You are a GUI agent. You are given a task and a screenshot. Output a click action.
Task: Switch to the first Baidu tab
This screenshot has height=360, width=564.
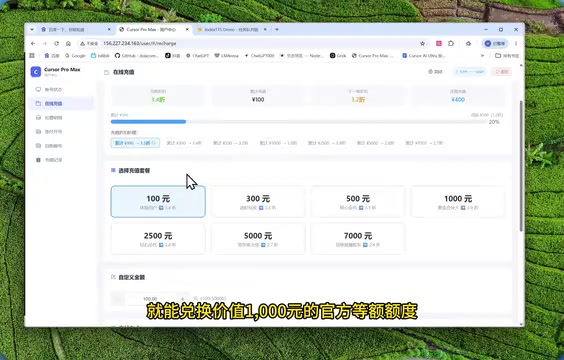tap(76, 29)
